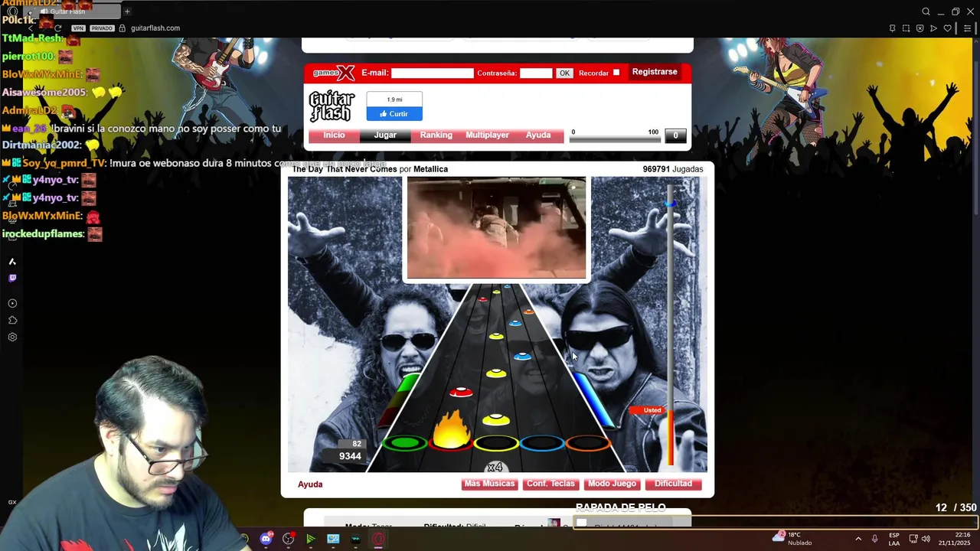
Task: Open the Opera search tabs magnifier icon
Action: point(926,11)
